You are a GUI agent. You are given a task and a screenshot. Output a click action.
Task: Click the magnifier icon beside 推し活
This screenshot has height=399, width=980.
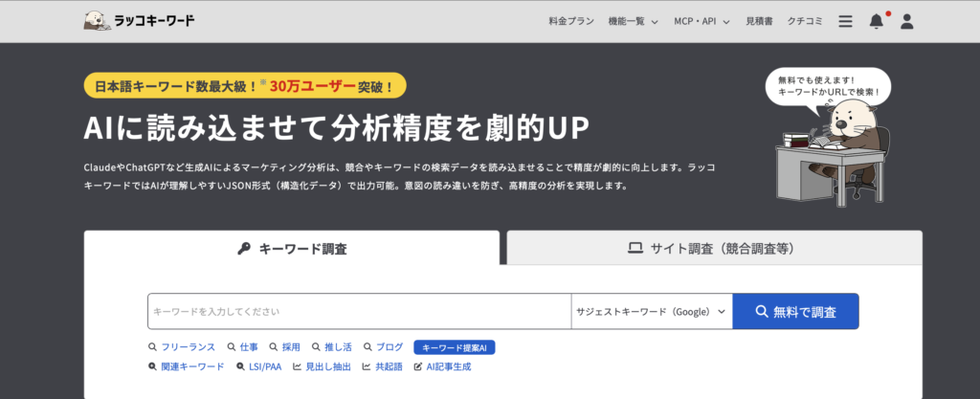pyautogui.click(x=316, y=347)
